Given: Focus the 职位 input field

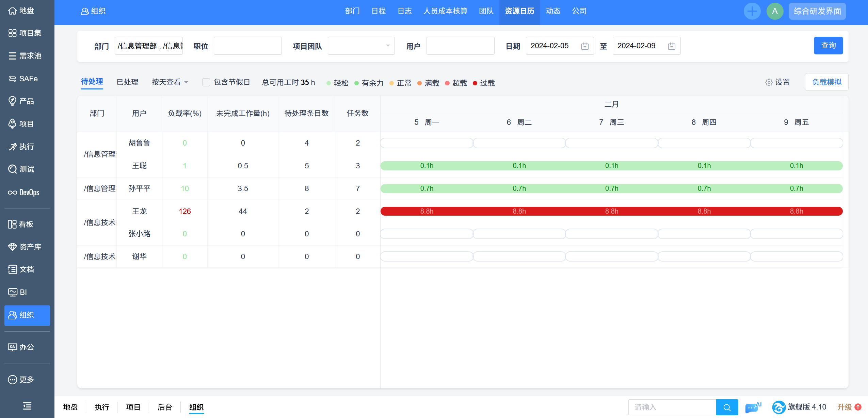Looking at the screenshot, I should [x=247, y=46].
